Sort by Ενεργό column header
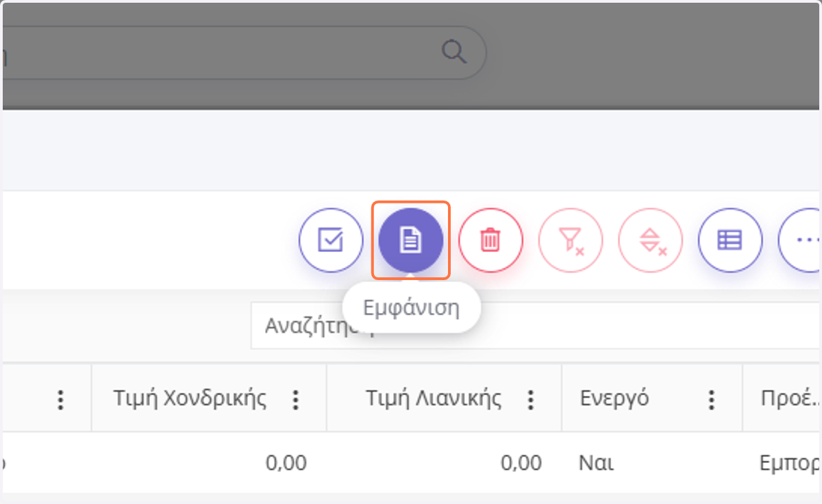822x504 pixels. click(614, 398)
